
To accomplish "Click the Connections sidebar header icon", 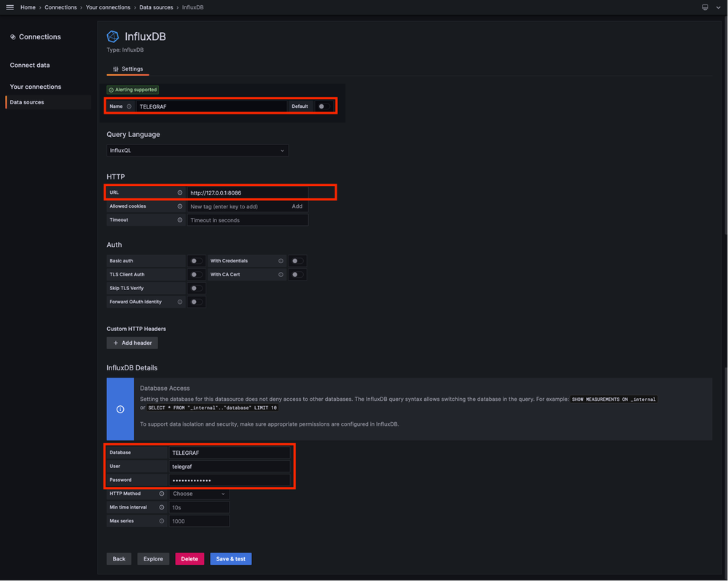I will (x=13, y=37).
